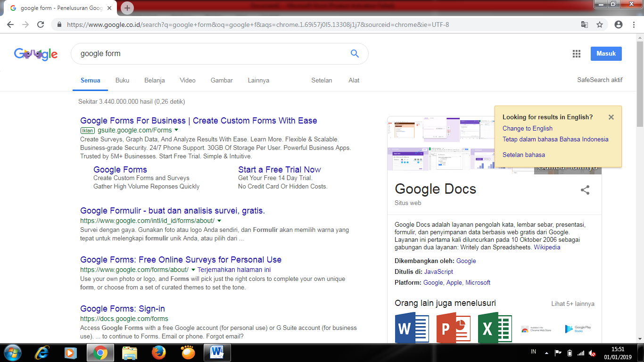Viewport: 644px width, 362px height.
Task: Click the blue search magnifier icon
Action: coord(355,54)
